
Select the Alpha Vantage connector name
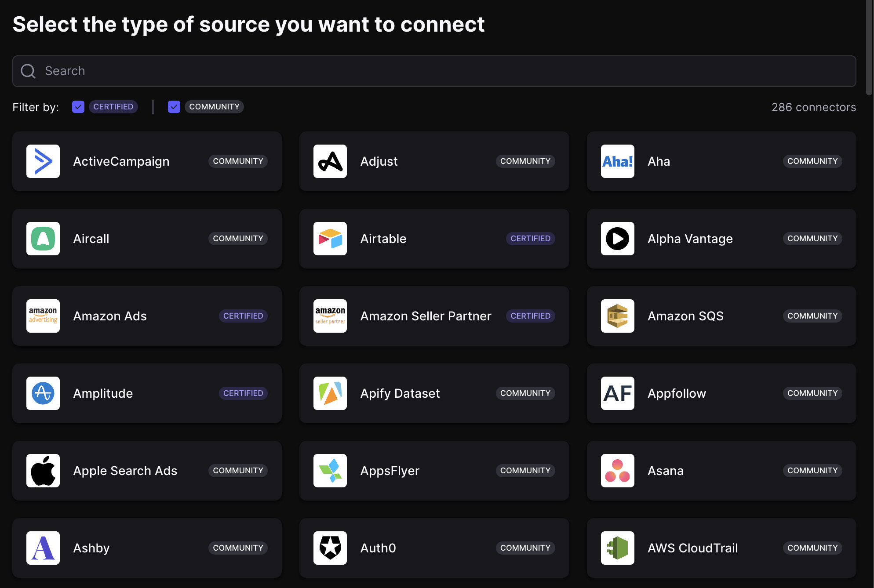tap(690, 239)
